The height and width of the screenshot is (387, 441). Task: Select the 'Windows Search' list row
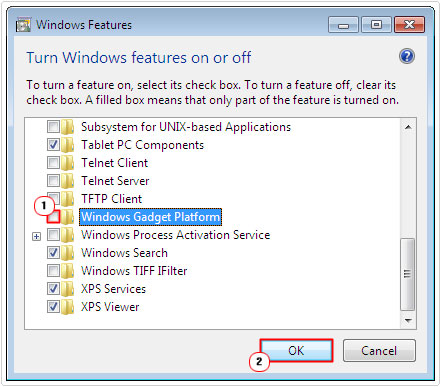tap(124, 253)
